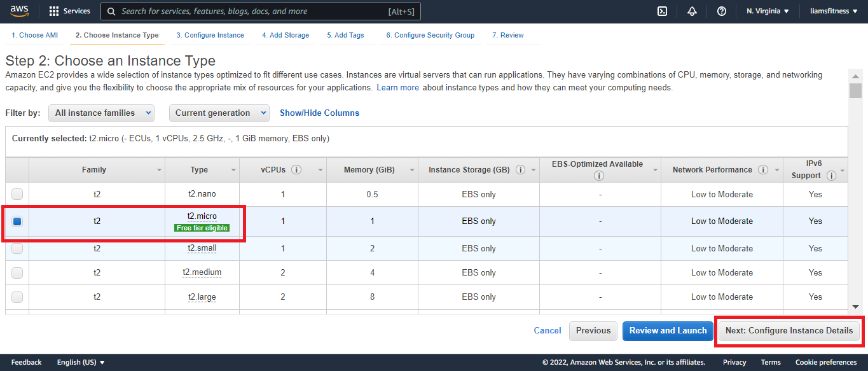
Task: Expand the Current generation filter dropdown
Action: pyautogui.click(x=219, y=113)
